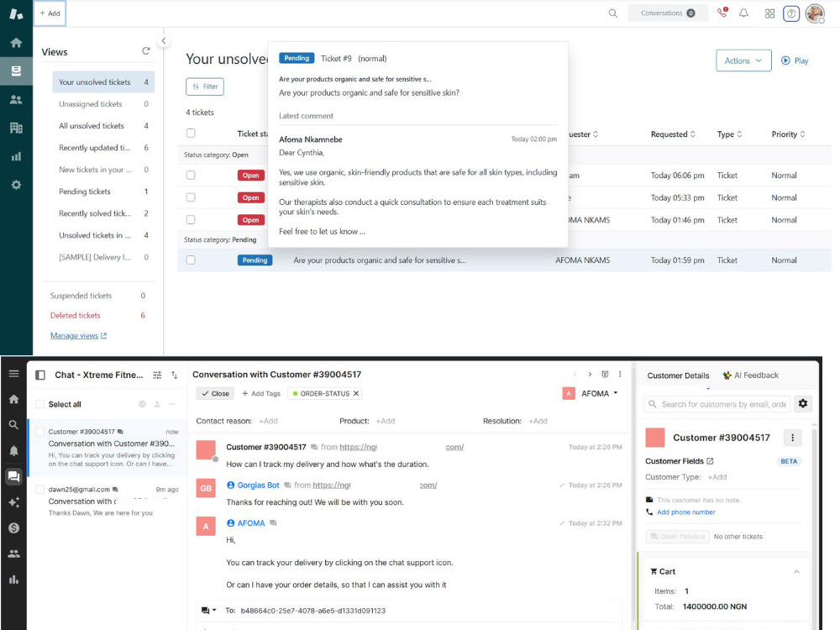Check ticket requested Today 06:06 pm
This screenshot has height=630, width=840.
click(x=191, y=176)
